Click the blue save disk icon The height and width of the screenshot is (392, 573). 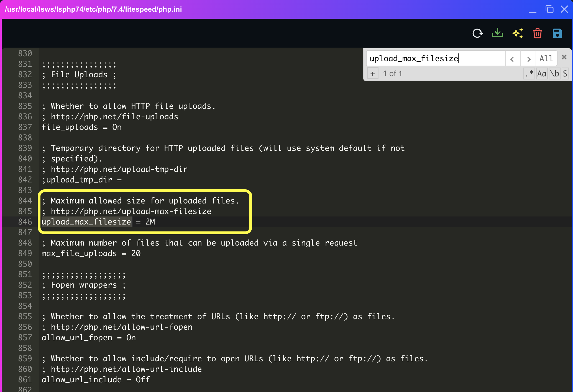pyautogui.click(x=557, y=33)
